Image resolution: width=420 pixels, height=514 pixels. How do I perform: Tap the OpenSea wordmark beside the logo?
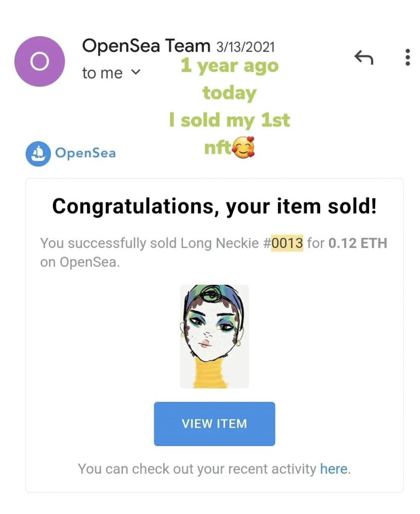coord(85,153)
